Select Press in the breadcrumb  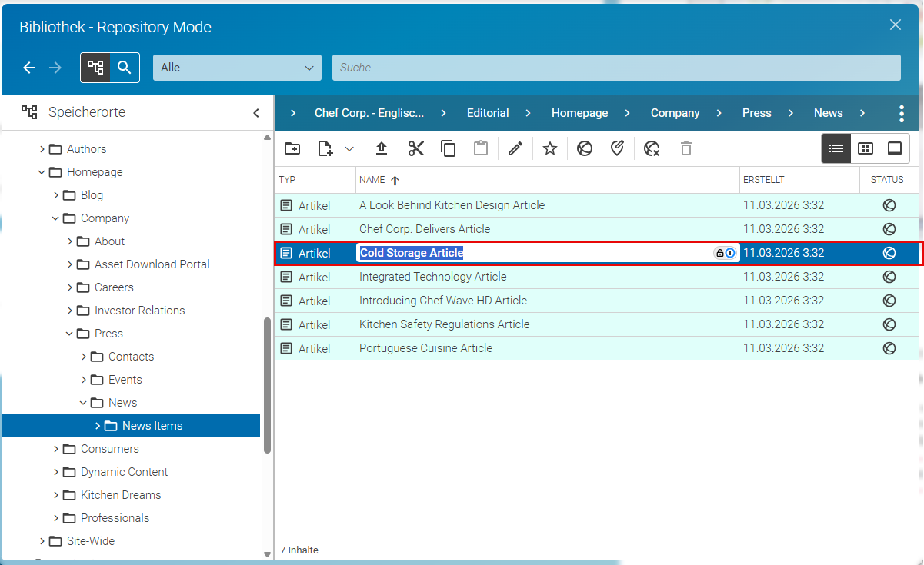point(757,113)
